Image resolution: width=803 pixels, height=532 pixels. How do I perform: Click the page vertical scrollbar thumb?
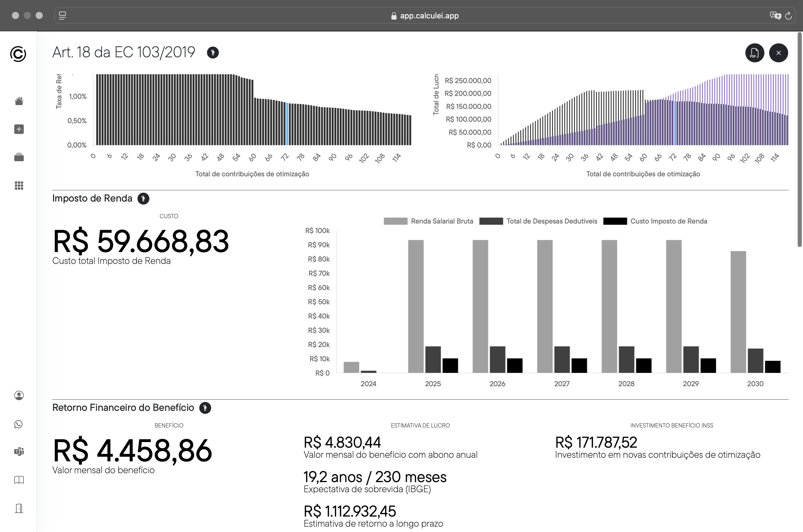[x=800, y=139]
